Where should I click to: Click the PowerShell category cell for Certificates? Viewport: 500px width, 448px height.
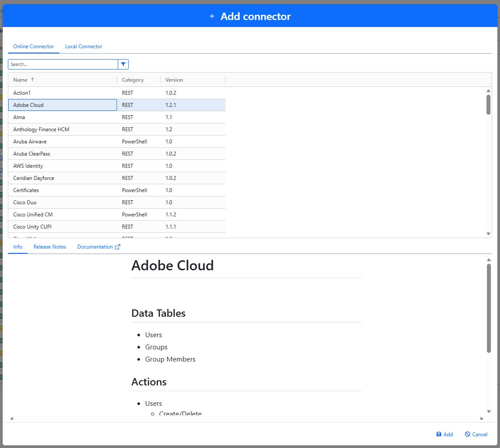click(x=138, y=190)
